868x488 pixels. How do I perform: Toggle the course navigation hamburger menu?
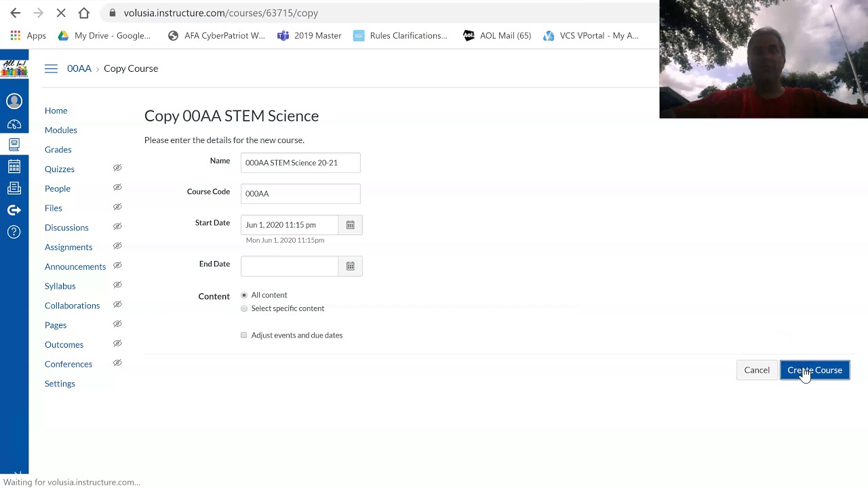[51, 68]
